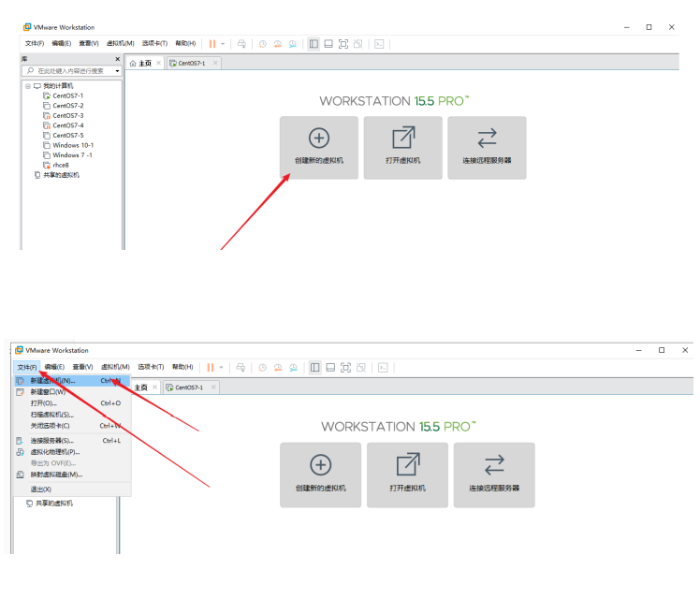The width and height of the screenshot is (700, 599).
Task: Choose 映射虚拟磁盘(M)... from the open File menu
Action: click(72, 475)
